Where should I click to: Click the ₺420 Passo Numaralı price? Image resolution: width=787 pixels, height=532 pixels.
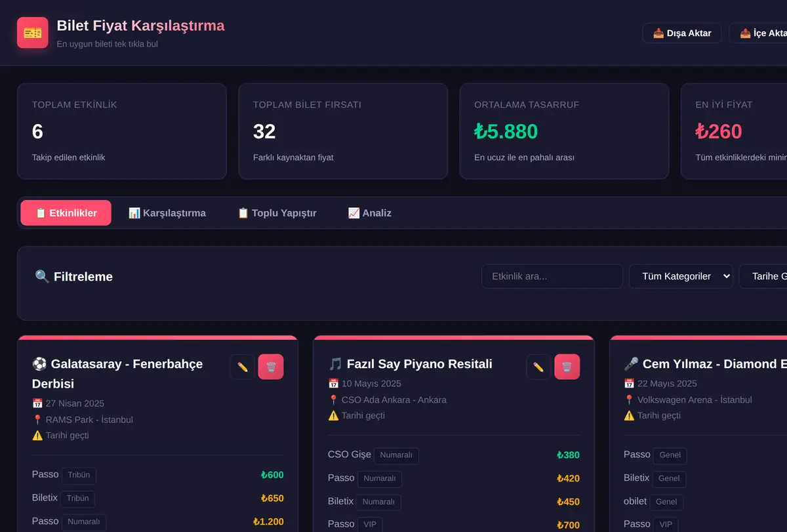pos(568,478)
